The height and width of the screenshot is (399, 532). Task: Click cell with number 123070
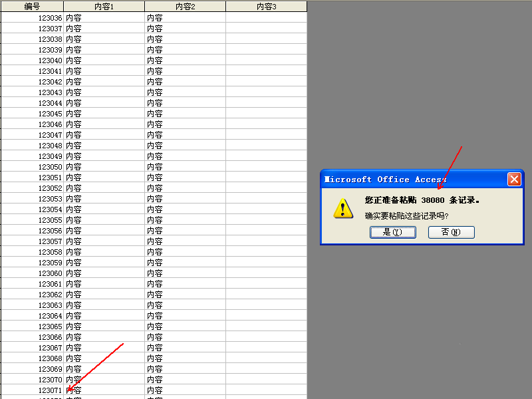tap(32, 380)
